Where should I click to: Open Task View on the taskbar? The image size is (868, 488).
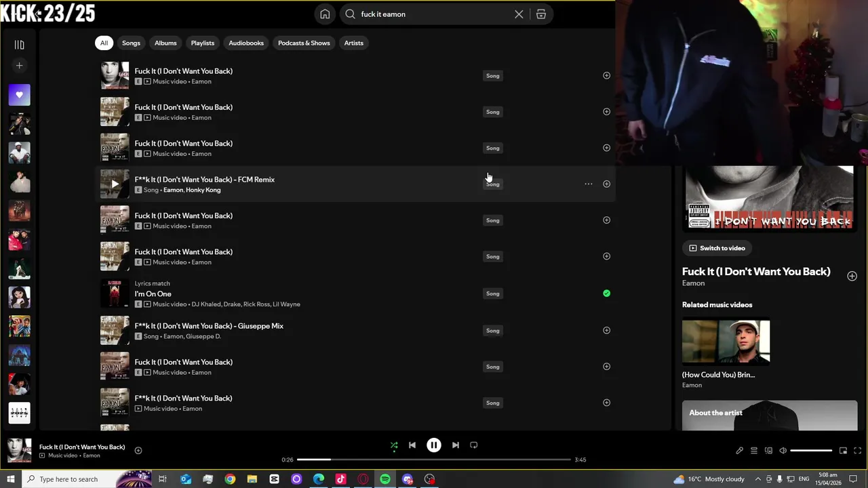[163, 479]
